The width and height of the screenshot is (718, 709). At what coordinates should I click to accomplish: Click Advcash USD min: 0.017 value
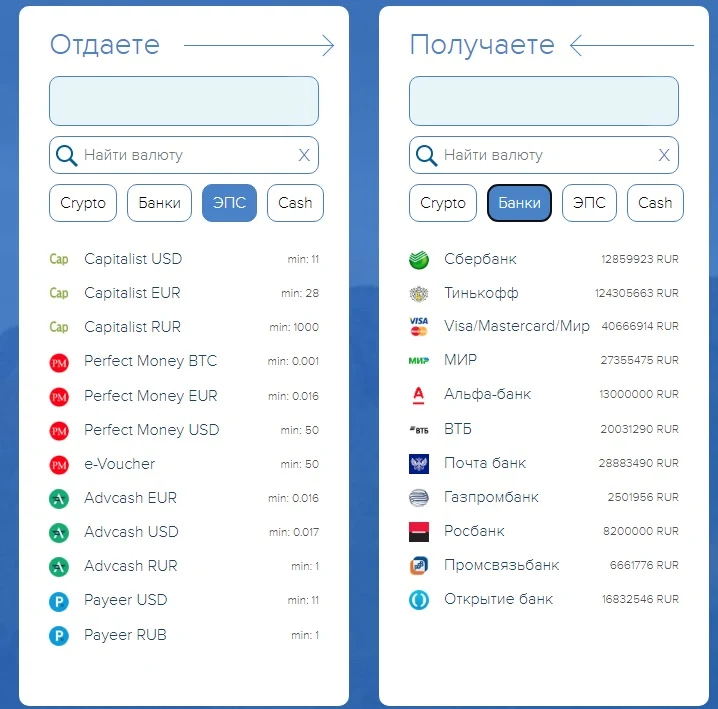[294, 532]
